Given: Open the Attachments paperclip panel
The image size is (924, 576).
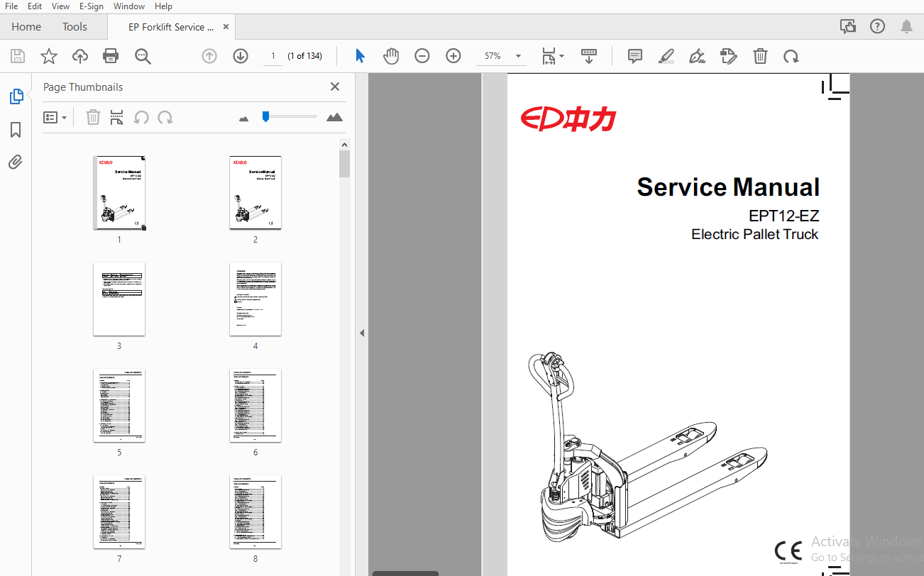Looking at the screenshot, I should (16, 162).
